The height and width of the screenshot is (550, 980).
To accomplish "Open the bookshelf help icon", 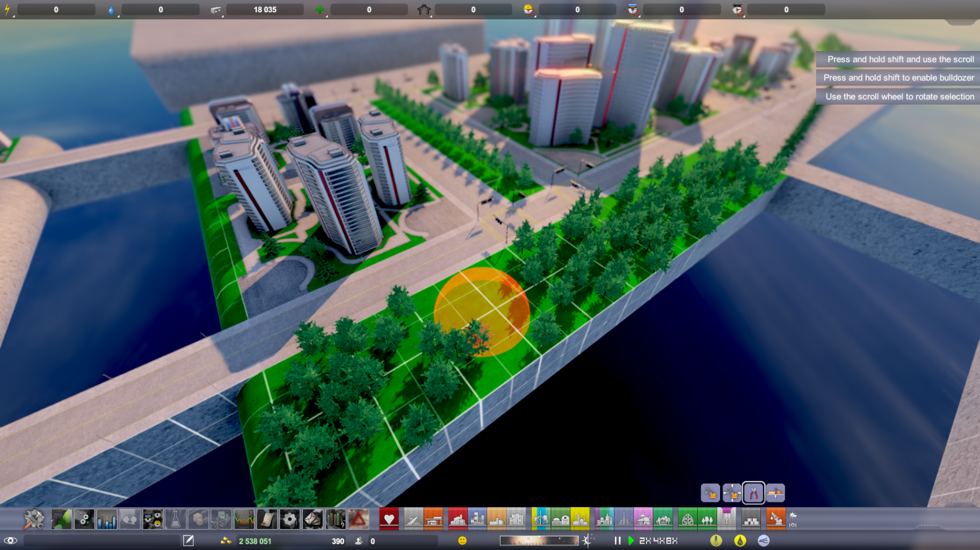I will (x=335, y=519).
